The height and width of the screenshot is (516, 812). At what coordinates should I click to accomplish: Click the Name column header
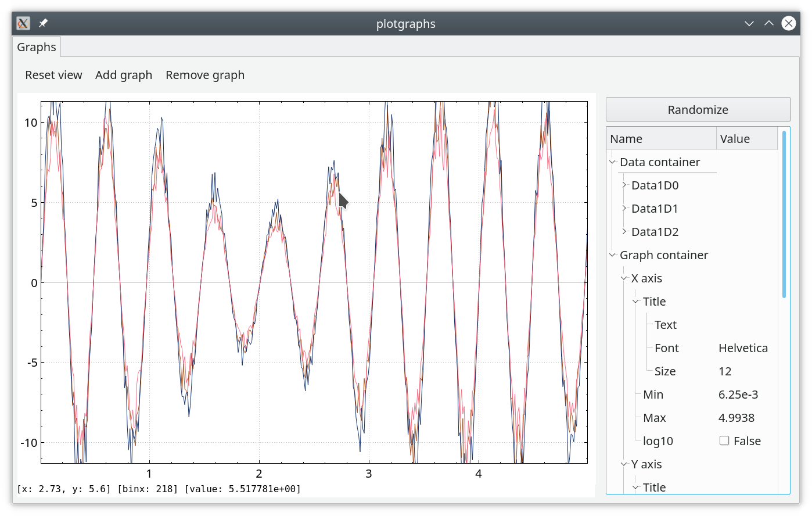tap(661, 139)
